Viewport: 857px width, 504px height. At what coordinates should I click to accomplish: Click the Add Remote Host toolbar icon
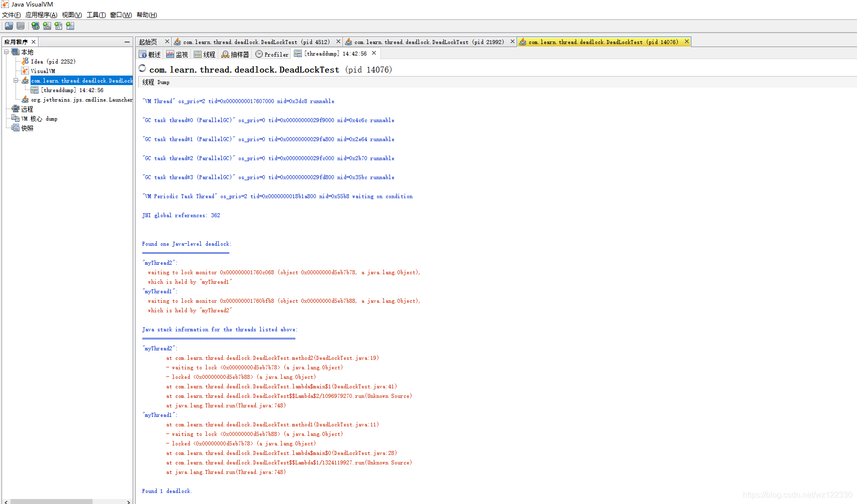pos(36,26)
